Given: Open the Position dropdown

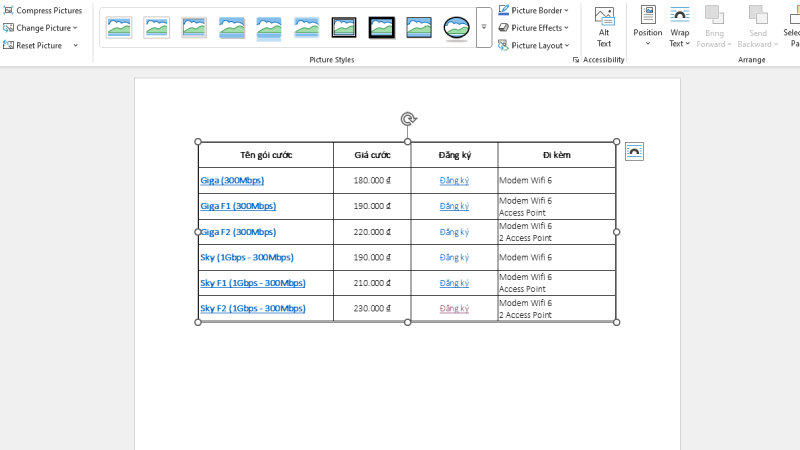Looking at the screenshot, I should point(647,27).
